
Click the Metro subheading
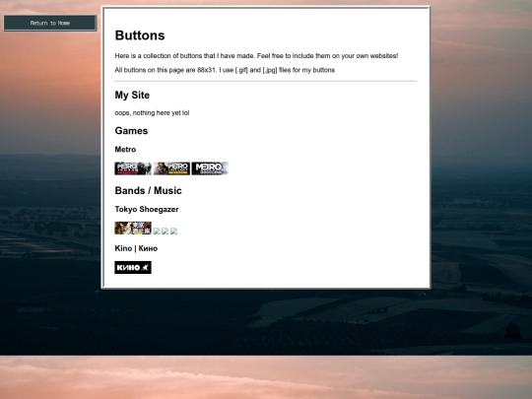(x=125, y=150)
